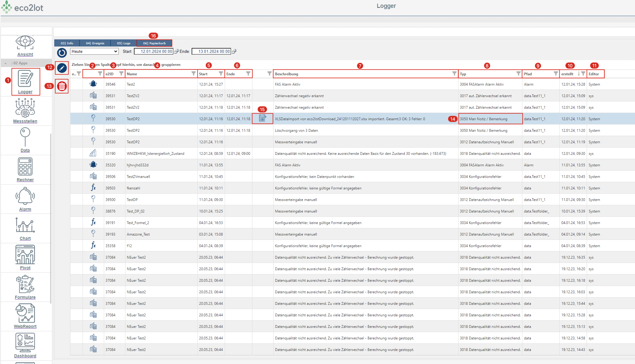
Task: Select start cell '03.01.24, 15:08'
Action: 211,234
